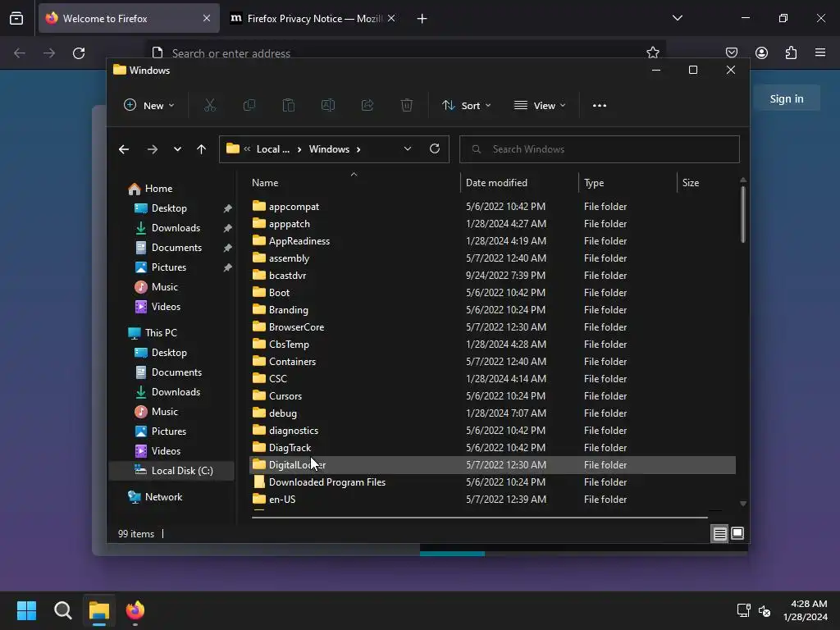Sort by the Type column header
The width and height of the screenshot is (840, 630).
(628, 183)
